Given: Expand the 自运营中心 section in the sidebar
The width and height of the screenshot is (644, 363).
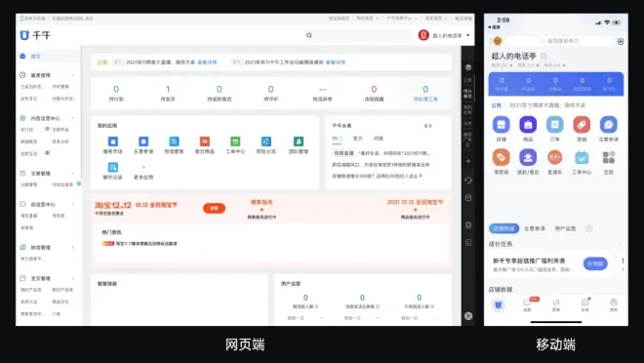Looking at the screenshot, I should pyautogui.click(x=73, y=204).
